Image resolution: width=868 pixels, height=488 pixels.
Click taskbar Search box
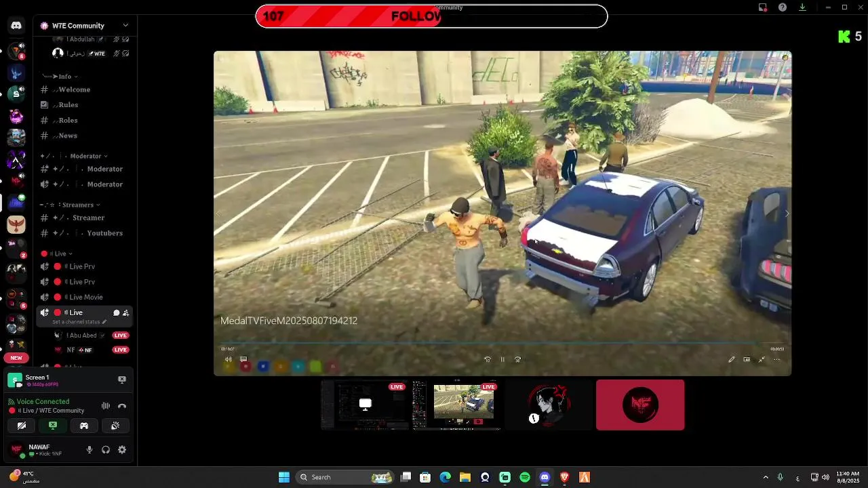click(344, 477)
